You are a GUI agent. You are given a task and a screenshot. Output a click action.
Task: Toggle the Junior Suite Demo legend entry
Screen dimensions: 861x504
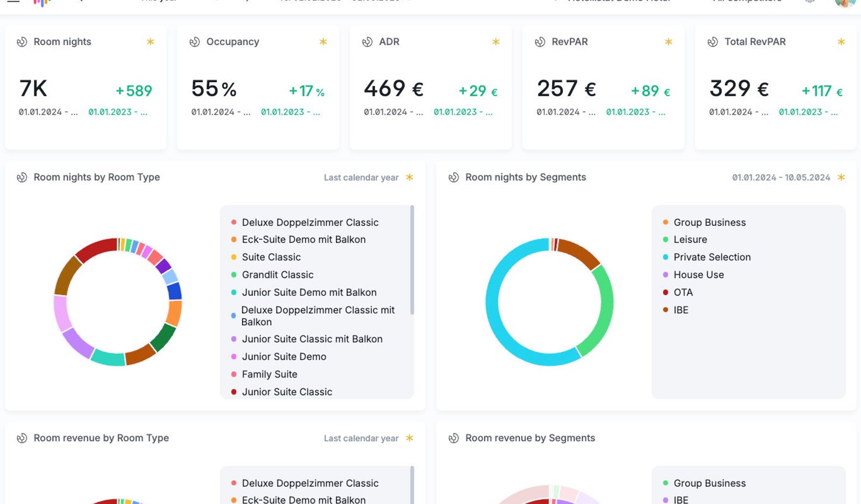click(x=279, y=357)
